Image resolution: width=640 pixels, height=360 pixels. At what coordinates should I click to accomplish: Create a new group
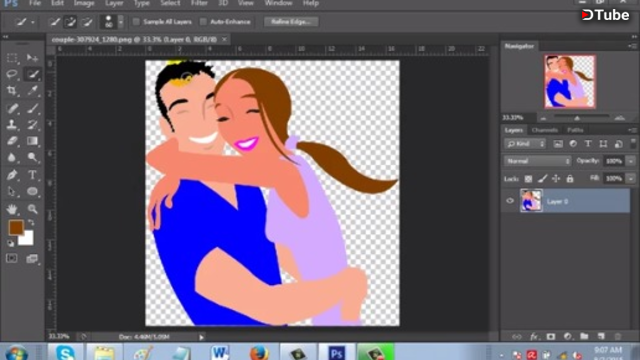(x=584, y=337)
